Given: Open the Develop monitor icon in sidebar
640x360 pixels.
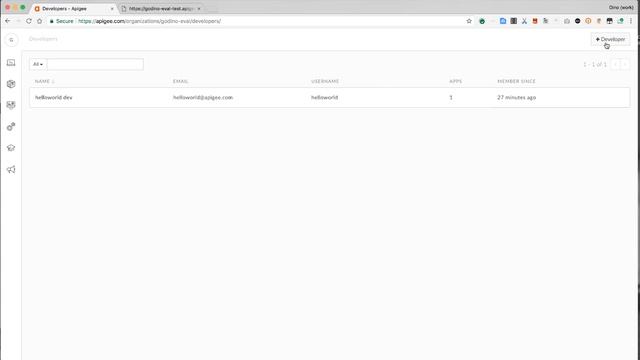Looking at the screenshot, I should coord(11,63).
